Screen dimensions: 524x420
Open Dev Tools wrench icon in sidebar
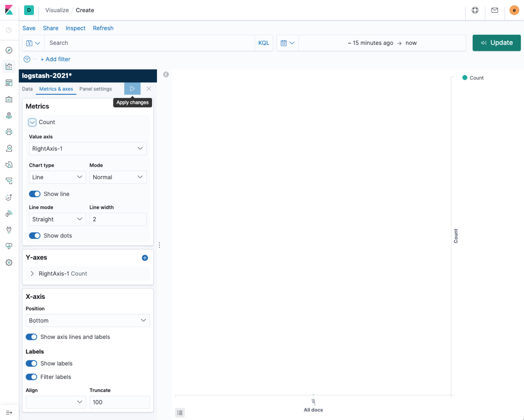(9, 230)
